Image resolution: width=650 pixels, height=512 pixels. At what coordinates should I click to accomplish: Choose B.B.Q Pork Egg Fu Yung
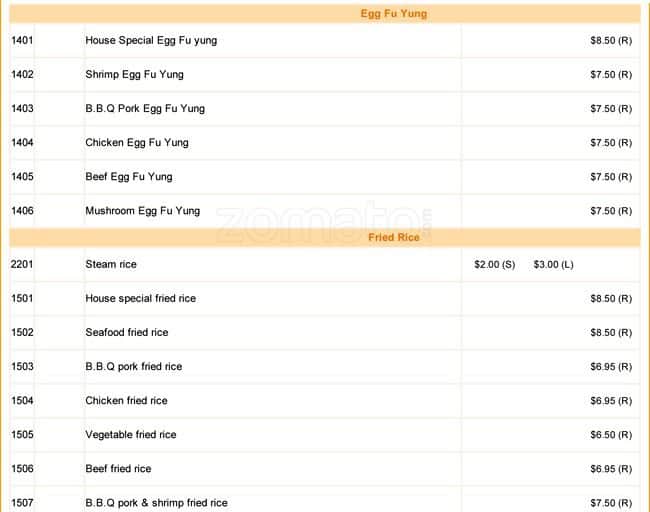(145, 109)
